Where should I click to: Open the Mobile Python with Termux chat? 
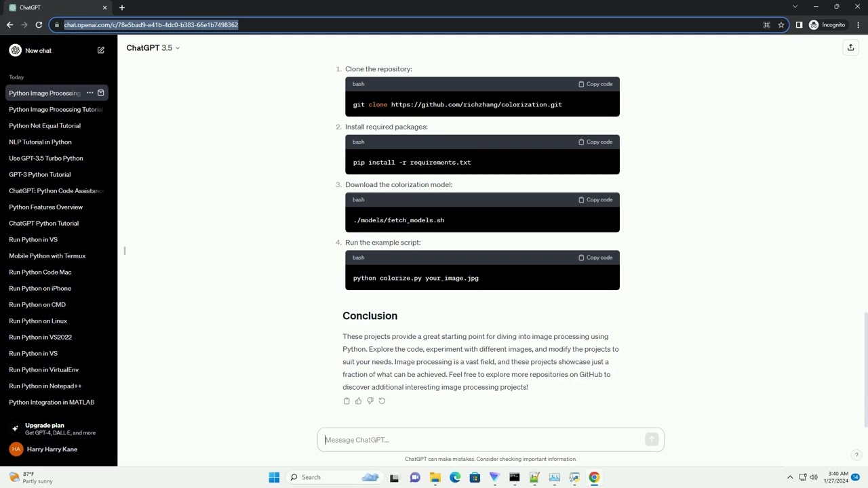click(x=57, y=256)
